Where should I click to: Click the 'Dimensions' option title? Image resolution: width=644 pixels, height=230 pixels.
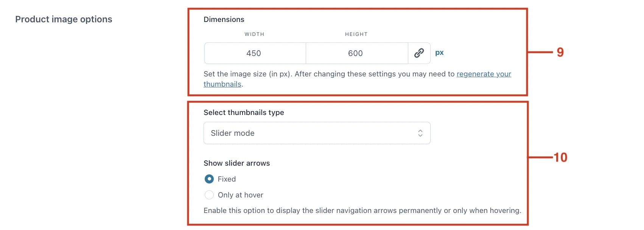point(224,19)
